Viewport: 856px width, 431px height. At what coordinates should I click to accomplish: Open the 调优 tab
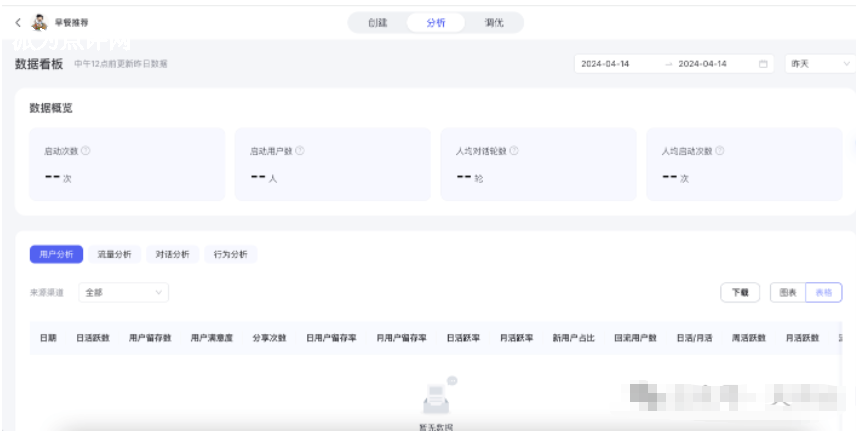click(x=494, y=23)
